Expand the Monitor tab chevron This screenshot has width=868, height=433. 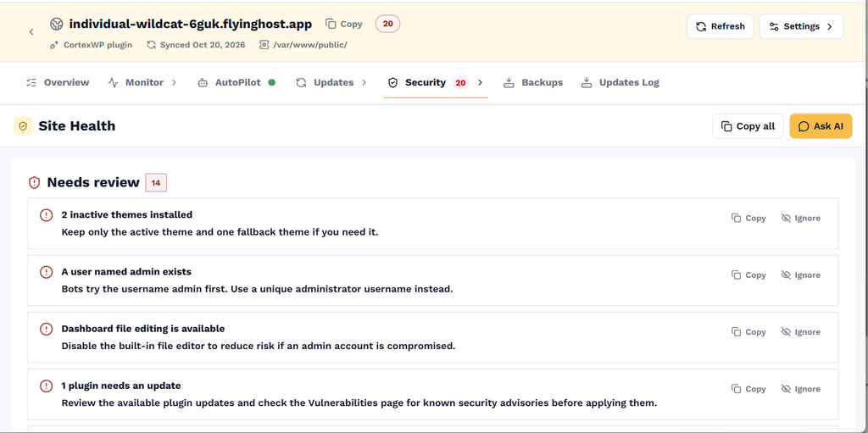click(x=173, y=82)
